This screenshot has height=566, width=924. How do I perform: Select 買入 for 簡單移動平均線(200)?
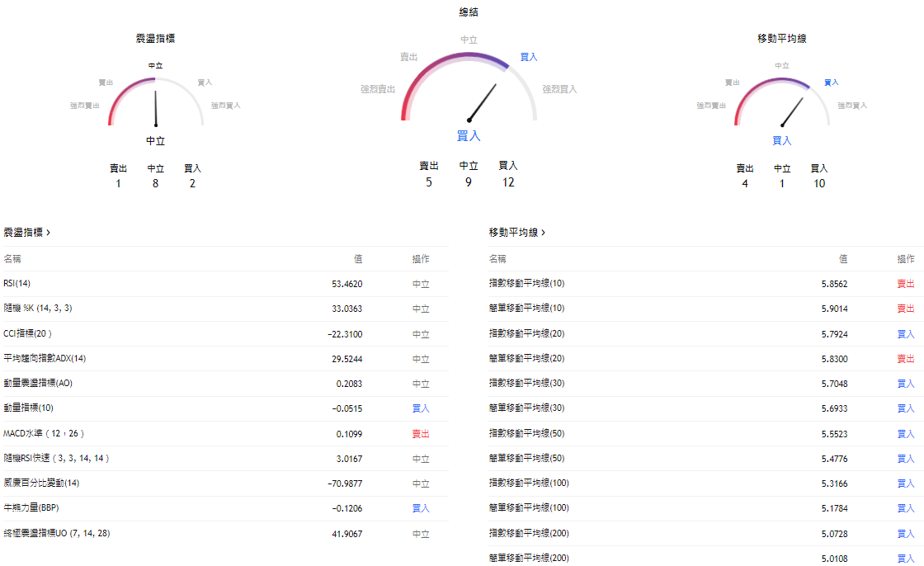click(907, 558)
